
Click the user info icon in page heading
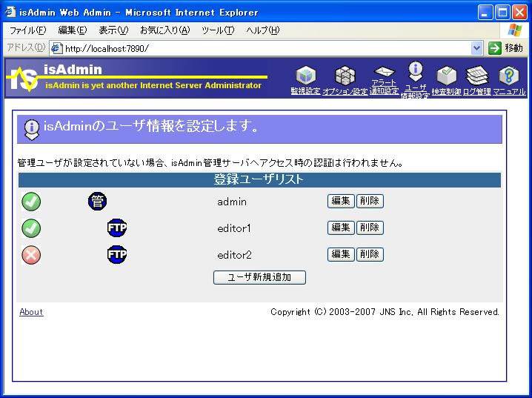[32, 130]
